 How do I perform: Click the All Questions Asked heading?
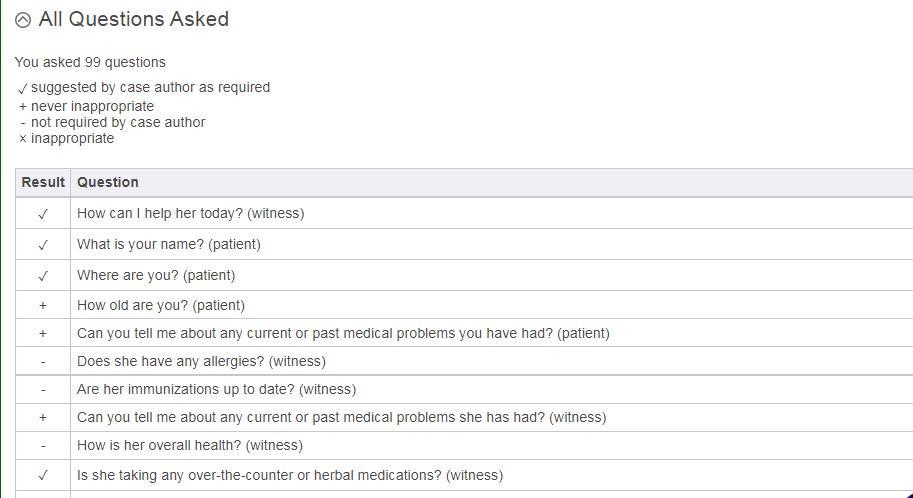click(x=133, y=19)
